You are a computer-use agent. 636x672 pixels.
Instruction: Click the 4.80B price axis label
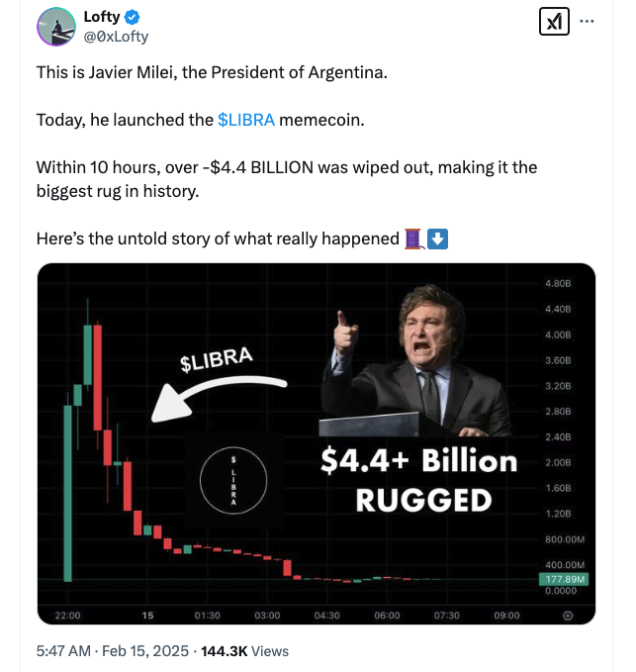coord(559,283)
